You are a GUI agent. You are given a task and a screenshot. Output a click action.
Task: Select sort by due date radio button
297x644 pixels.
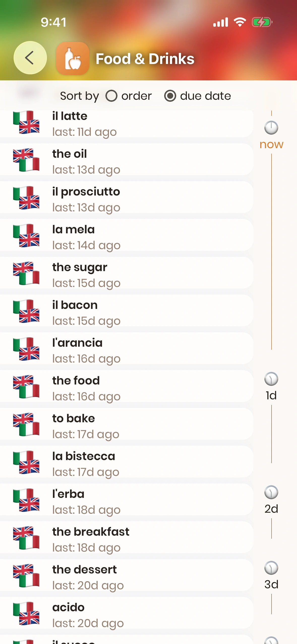170,96
